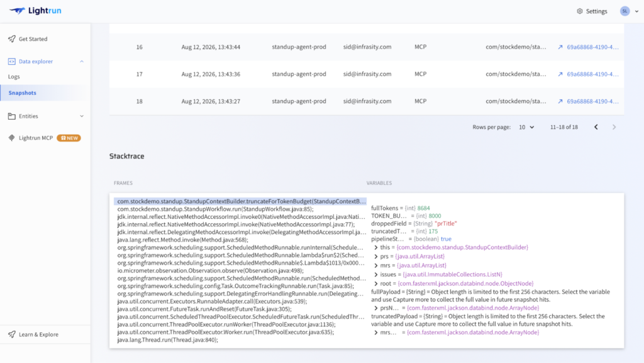Viewport: 644px width, 363px height.
Task: Select the Method.invoke frame
Action: 183,240
